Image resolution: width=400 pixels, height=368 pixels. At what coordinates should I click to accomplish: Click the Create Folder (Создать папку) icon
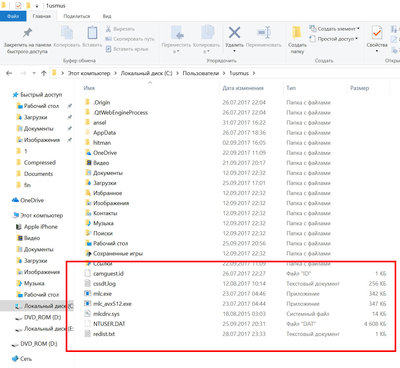click(296, 33)
